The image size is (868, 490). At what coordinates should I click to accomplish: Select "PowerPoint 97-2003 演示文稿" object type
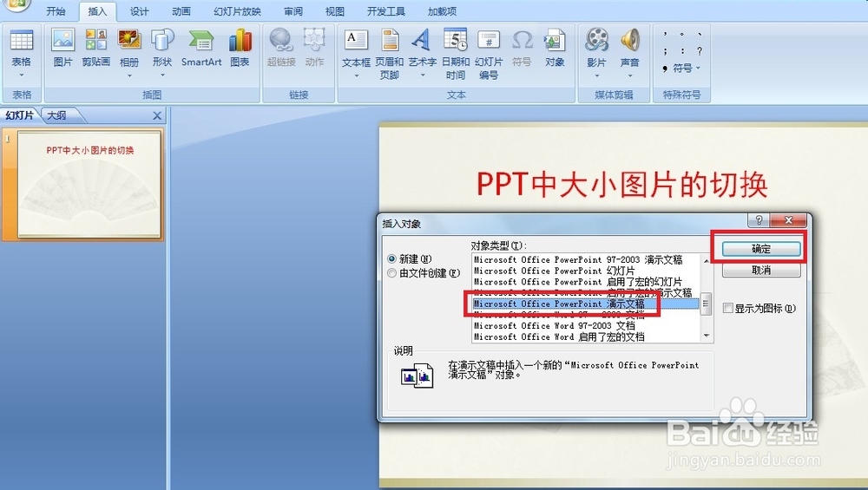586,259
